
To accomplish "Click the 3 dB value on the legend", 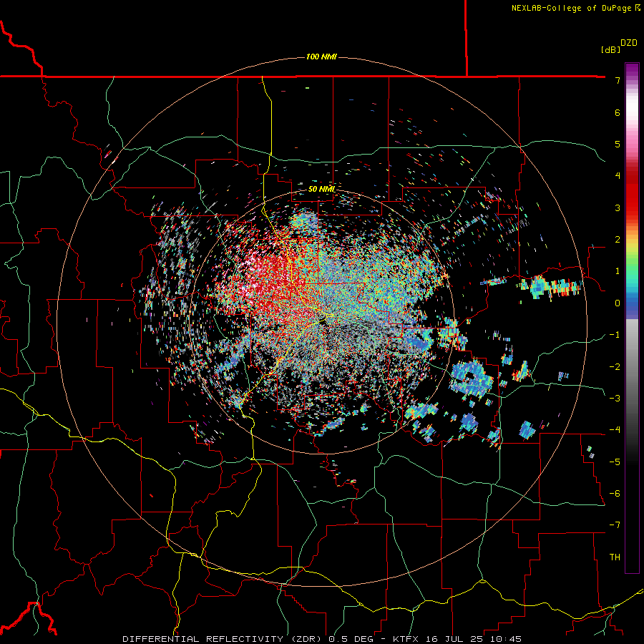I will (618, 208).
